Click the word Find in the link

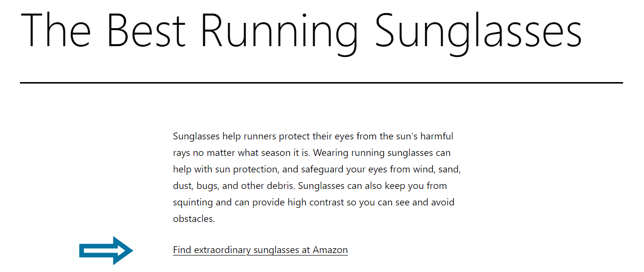click(x=182, y=250)
